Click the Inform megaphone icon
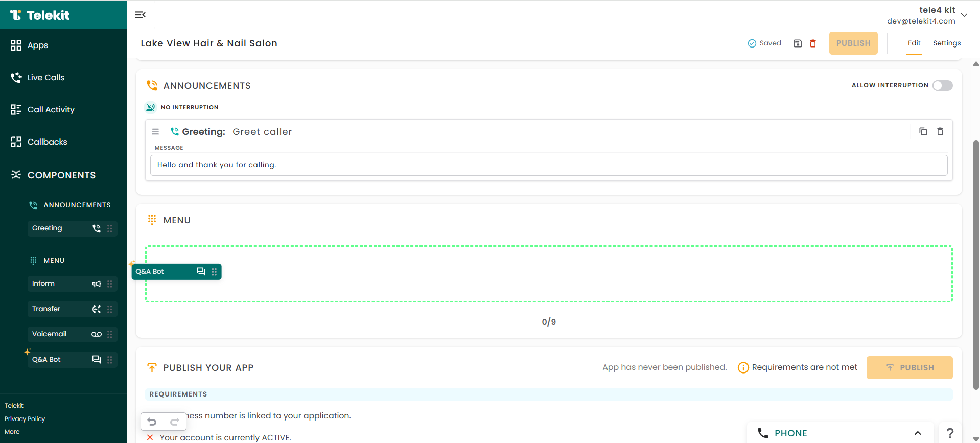Viewport: 980px width, 443px height. (x=97, y=284)
